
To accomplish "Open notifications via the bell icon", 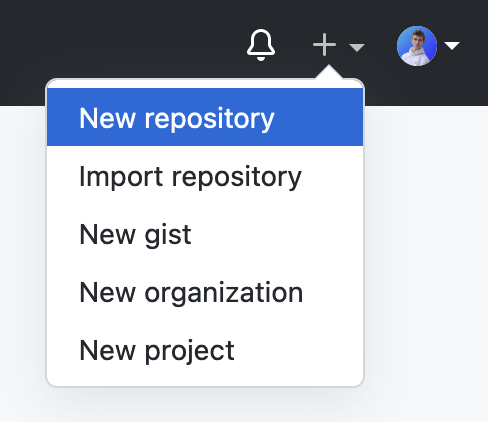I will tap(261, 45).
